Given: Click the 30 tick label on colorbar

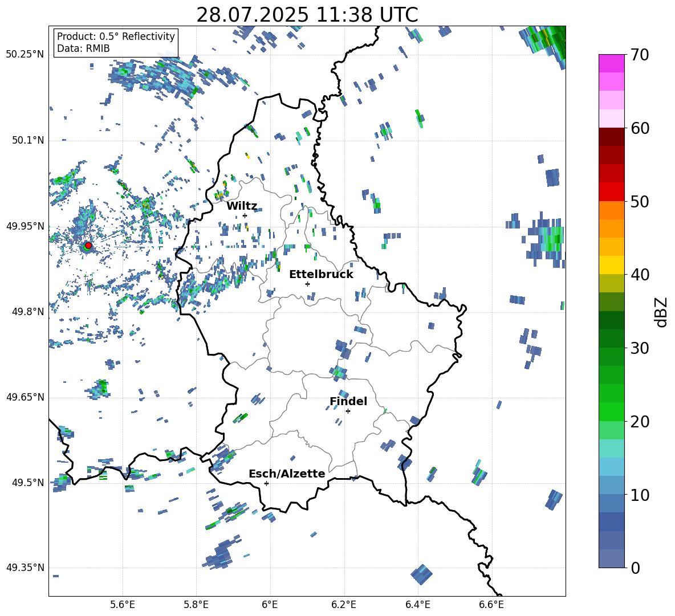Looking at the screenshot, I should [639, 348].
